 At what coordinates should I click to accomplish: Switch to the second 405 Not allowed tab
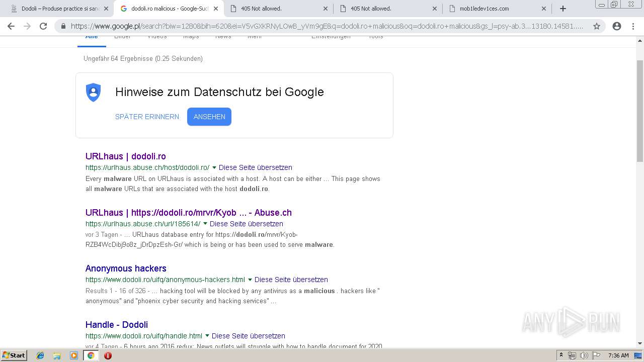click(x=388, y=9)
